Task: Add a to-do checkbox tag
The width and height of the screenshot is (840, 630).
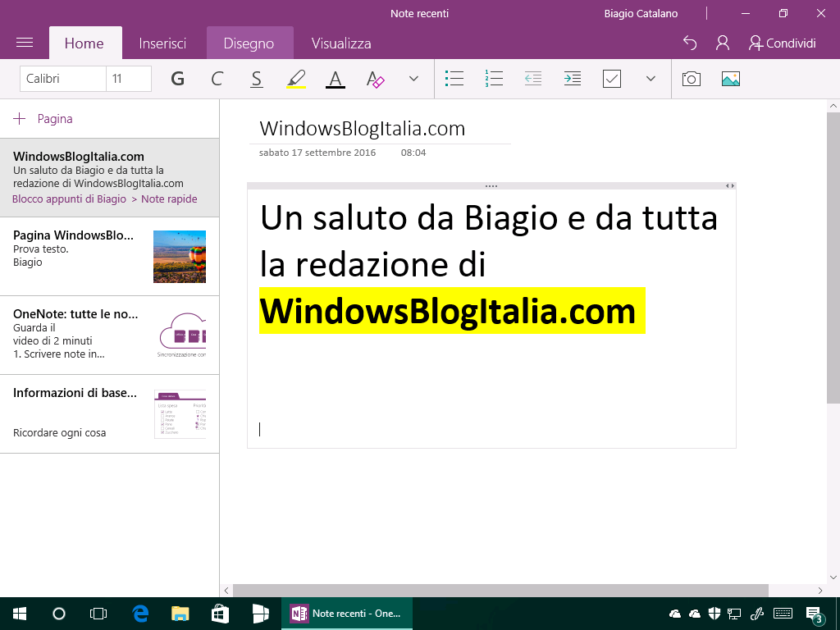Action: click(611, 79)
